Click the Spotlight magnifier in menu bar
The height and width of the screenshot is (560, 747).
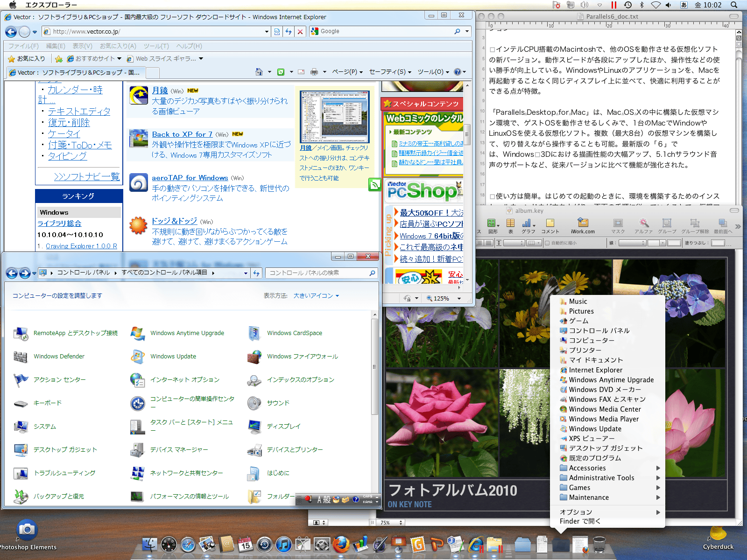734,5
